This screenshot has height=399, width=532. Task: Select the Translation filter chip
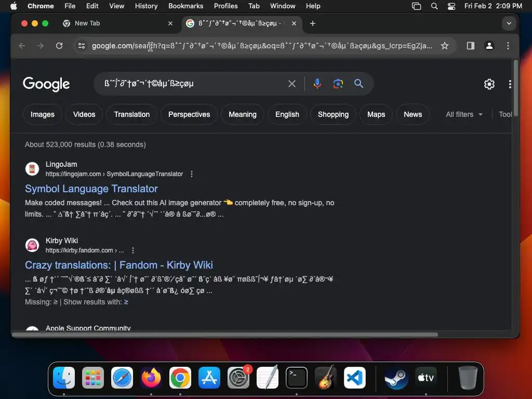coord(131,115)
